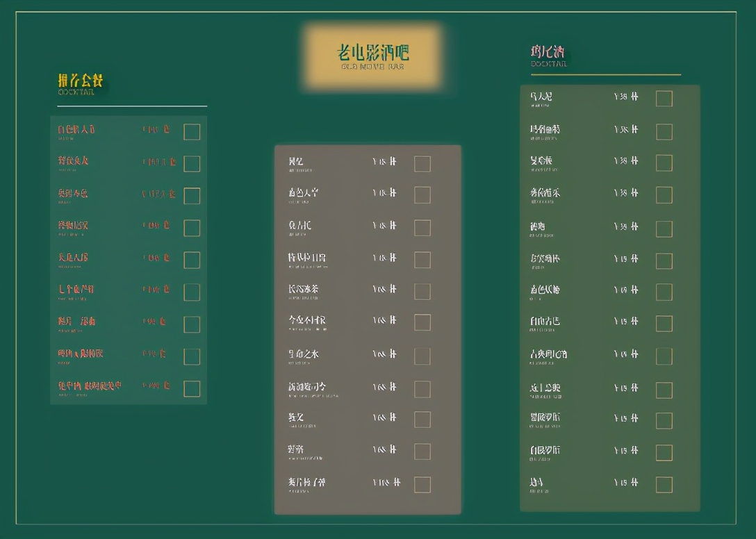Click the 长岛冰茶 item name
756x539 pixels.
point(304,291)
